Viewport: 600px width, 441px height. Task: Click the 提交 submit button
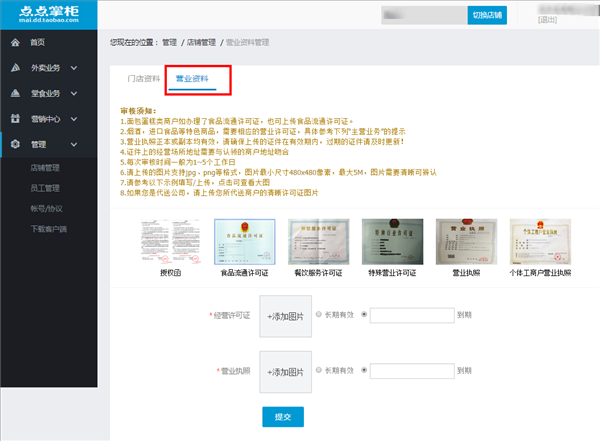(283, 417)
